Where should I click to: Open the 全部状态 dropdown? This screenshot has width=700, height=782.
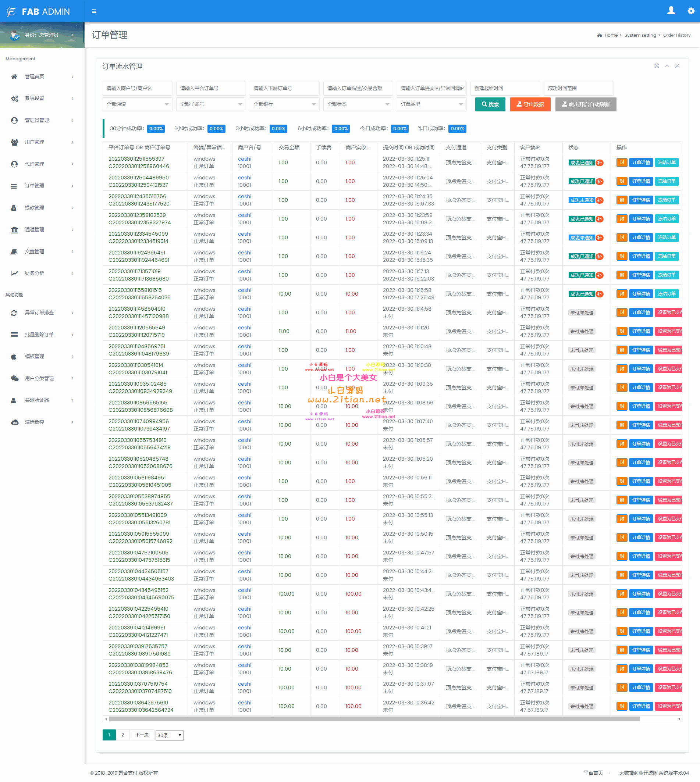(x=358, y=104)
